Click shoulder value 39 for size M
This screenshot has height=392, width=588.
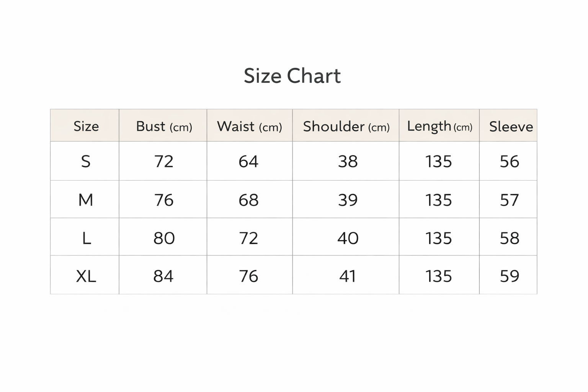(348, 200)
